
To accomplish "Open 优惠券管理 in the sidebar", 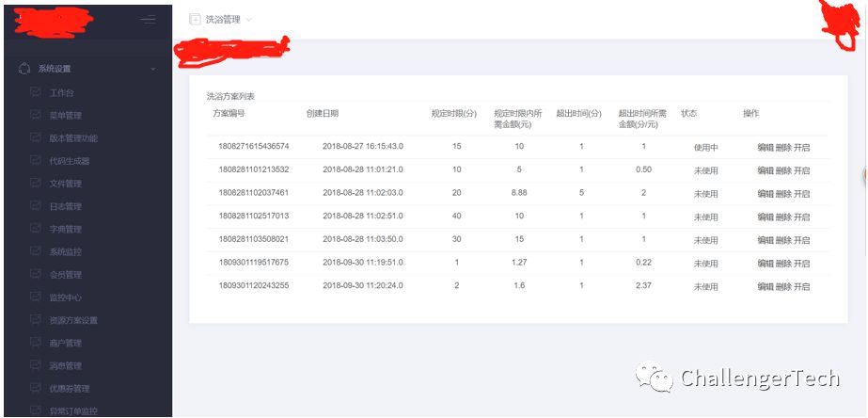I will (70, 388).
